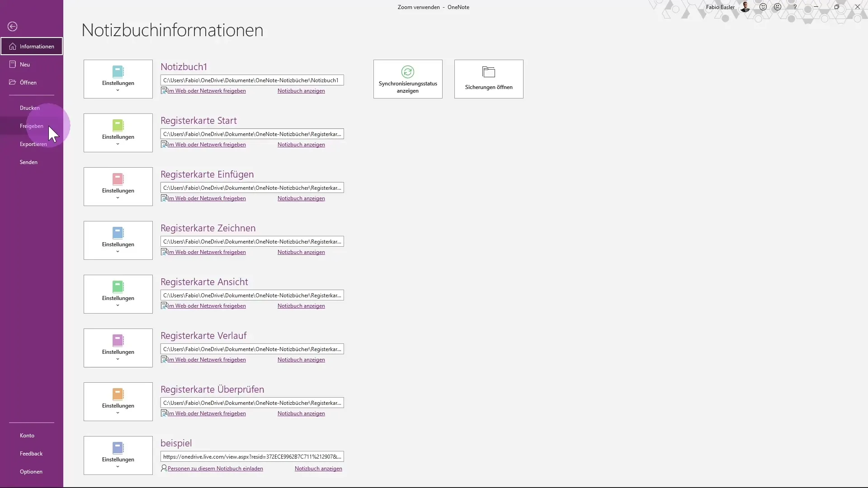This screenshot has width=868, height=488.
Task: Click the frown feedback icon
Action: click(778, 7)
